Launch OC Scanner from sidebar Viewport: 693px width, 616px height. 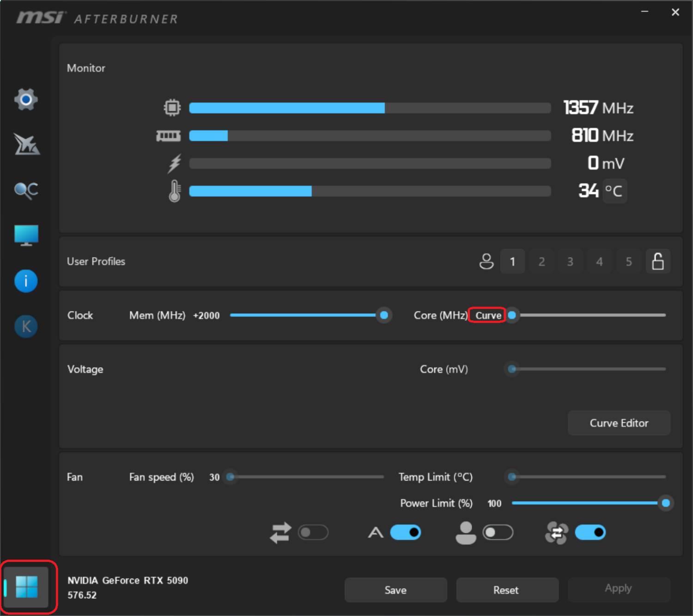(26, 190)
